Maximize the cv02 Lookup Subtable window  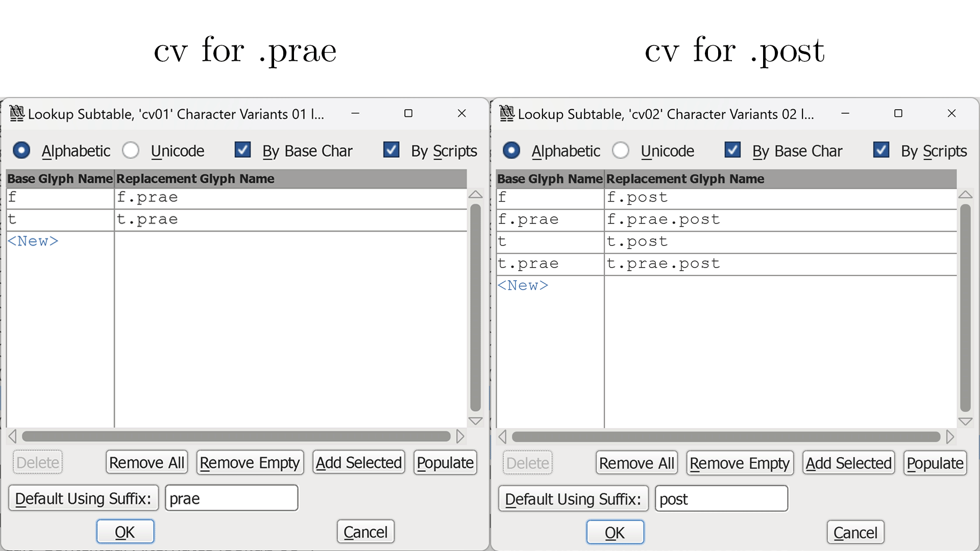[x=898, y=113]
